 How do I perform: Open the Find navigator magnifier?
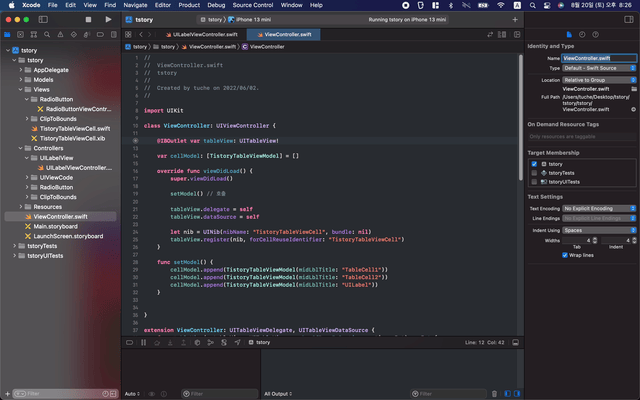click(x=47, y=35)
